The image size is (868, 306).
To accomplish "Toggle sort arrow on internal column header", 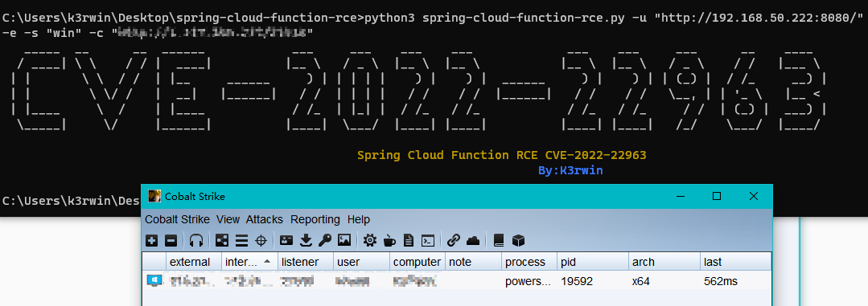I will pos(267,261).
